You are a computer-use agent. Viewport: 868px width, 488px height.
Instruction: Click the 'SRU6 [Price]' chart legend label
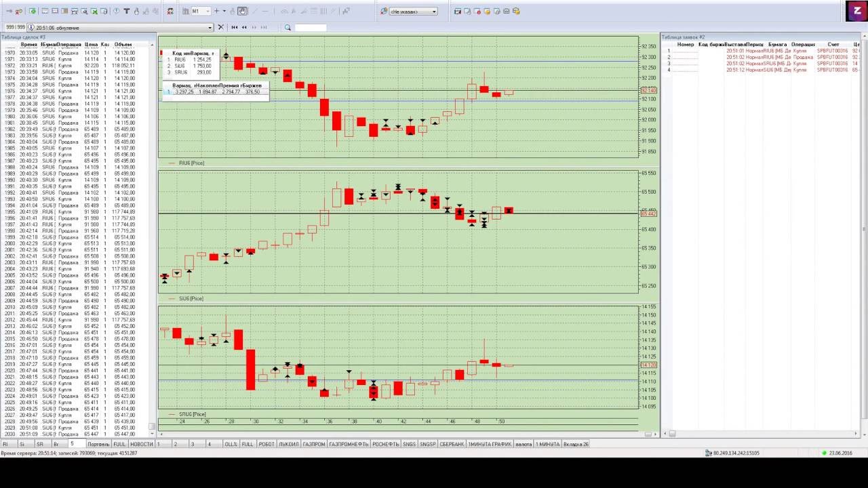[192, 414]
